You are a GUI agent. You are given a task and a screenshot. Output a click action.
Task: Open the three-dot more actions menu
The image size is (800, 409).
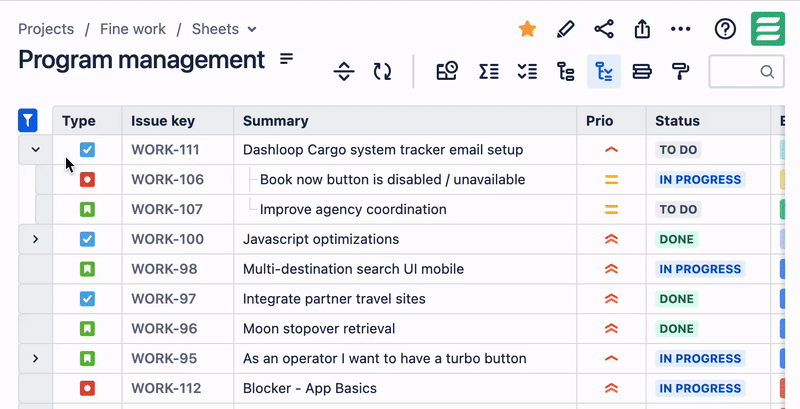681,29
